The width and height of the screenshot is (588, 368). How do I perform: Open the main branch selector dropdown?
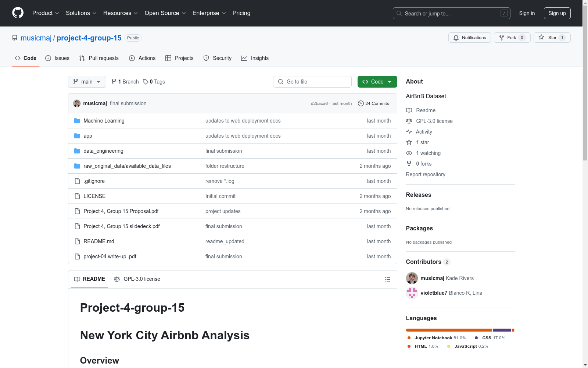coord(87,82)
